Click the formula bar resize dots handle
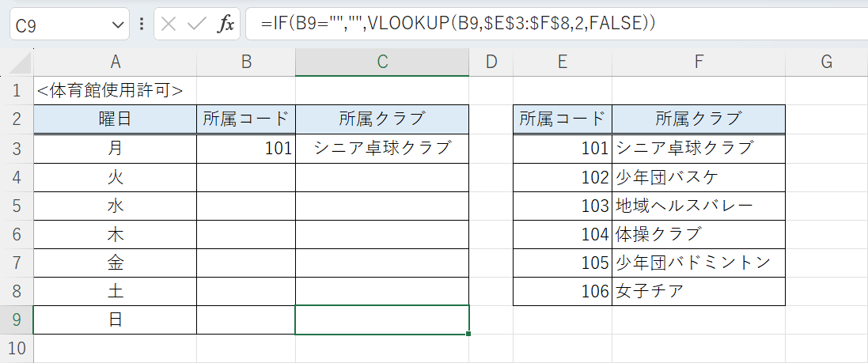The height and width of the screenshot is (363, 868). [141, 25]
